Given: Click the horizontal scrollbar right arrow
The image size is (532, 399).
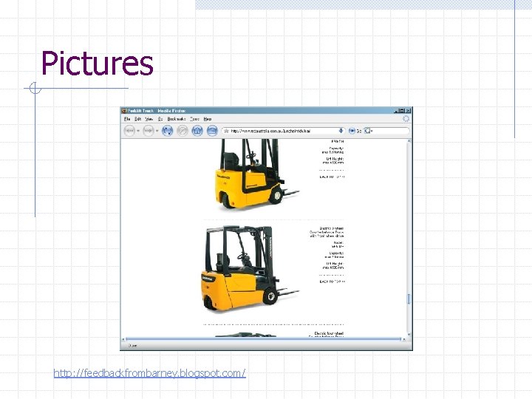Looking at the screenshot, I should (403, 339).
